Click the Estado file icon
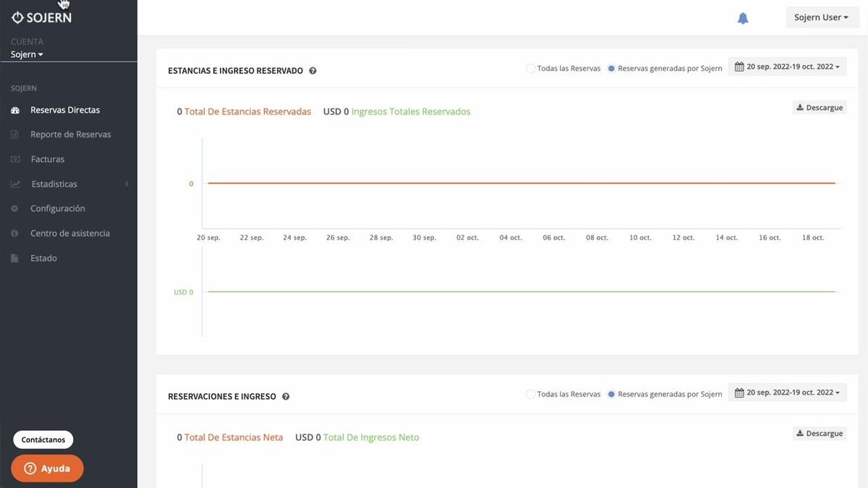Image resolution: width=868 pixels, height=488 pixels. [x=15, y=258]
